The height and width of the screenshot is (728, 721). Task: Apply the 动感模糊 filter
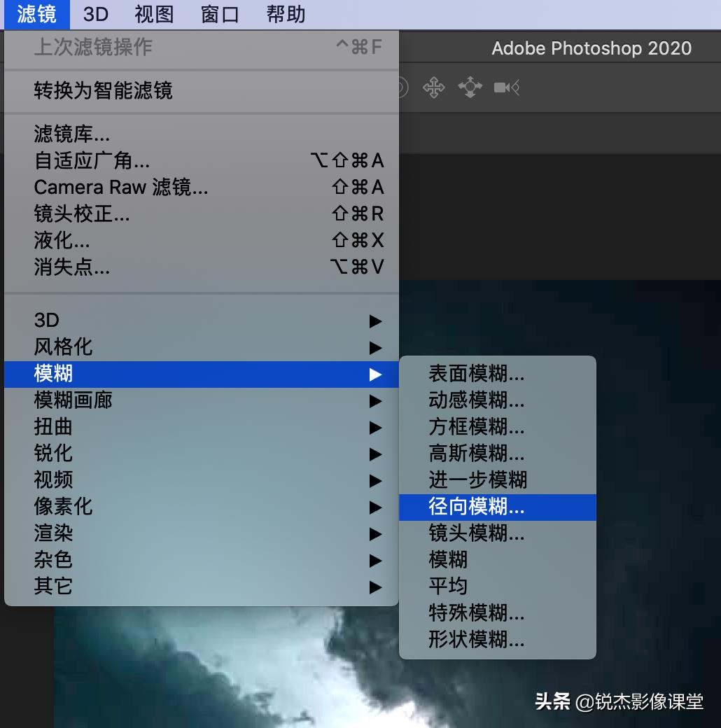(477, 400)
